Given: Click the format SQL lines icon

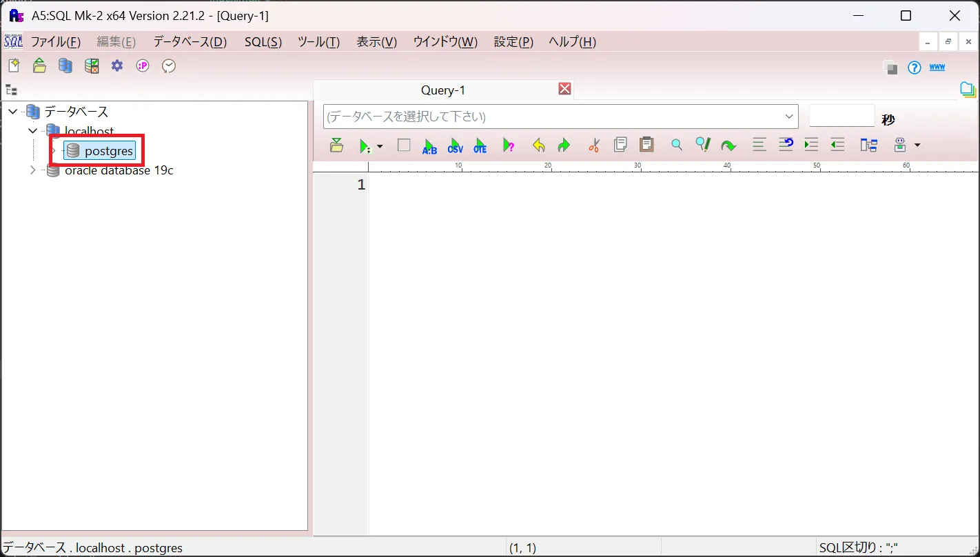Looking at the screenshot, I should (759, 145).
